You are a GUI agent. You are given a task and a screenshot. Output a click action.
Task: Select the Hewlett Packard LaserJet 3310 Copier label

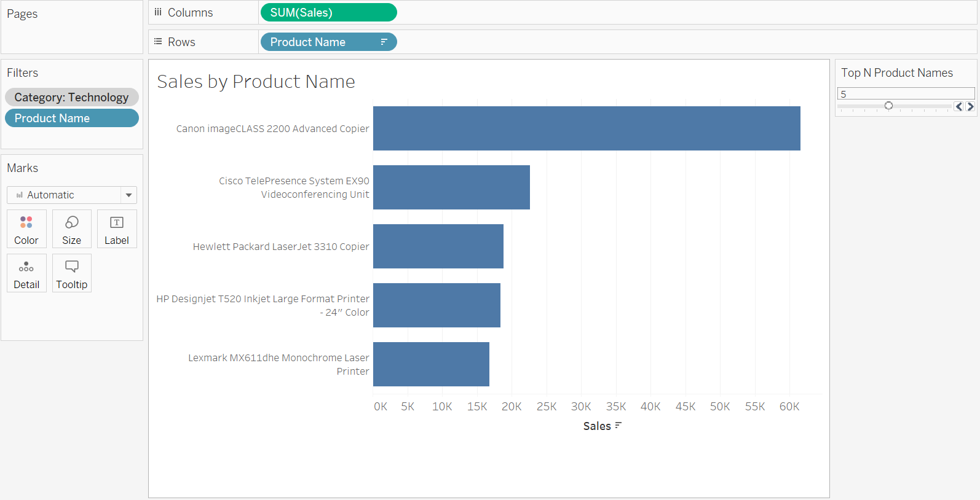(x=281, y=246)
